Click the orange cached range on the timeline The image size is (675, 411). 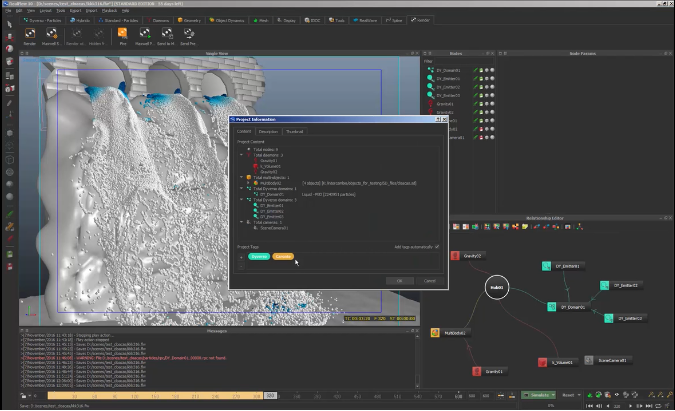(155, 396)
